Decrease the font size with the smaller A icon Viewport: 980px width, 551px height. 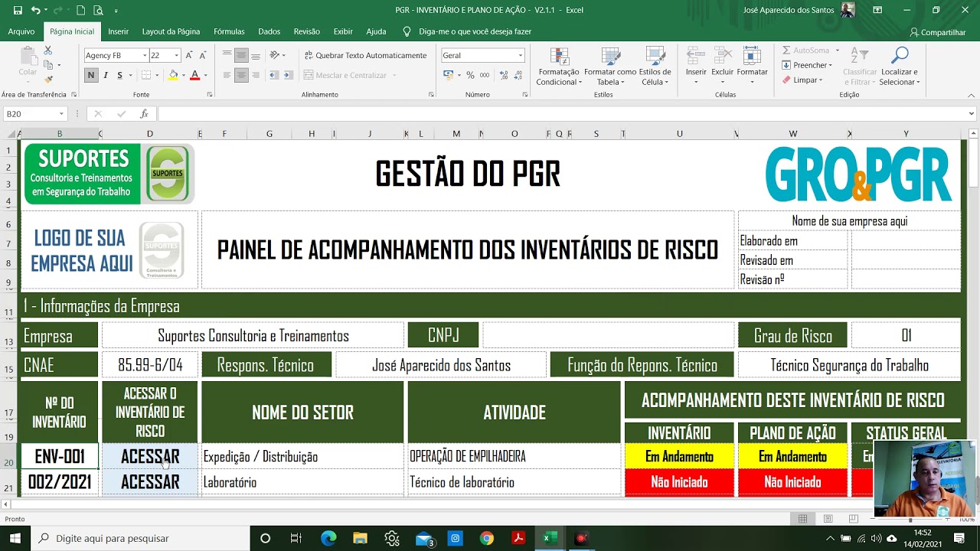(202, 55)
